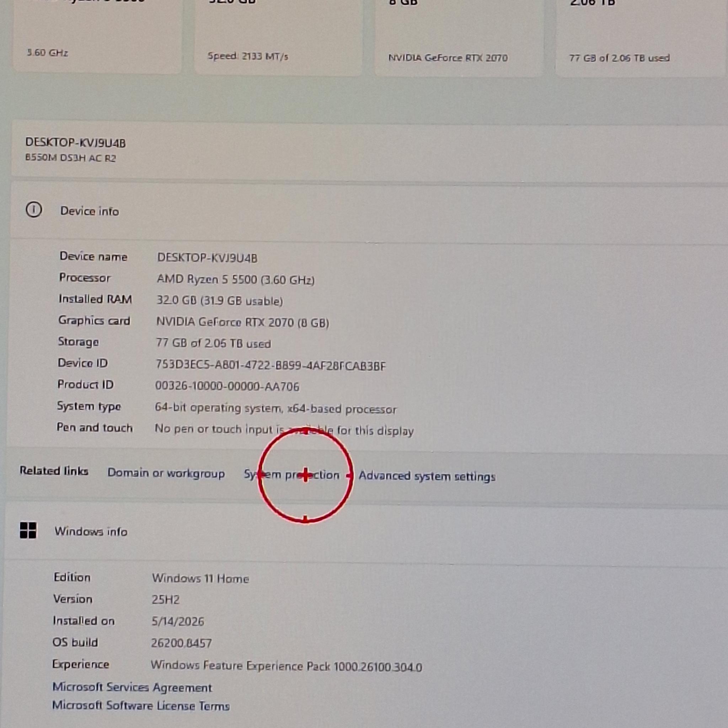Open System protection link
This screenshot has height=728, width=728.
pyautogui.click(x=291, y=475)
